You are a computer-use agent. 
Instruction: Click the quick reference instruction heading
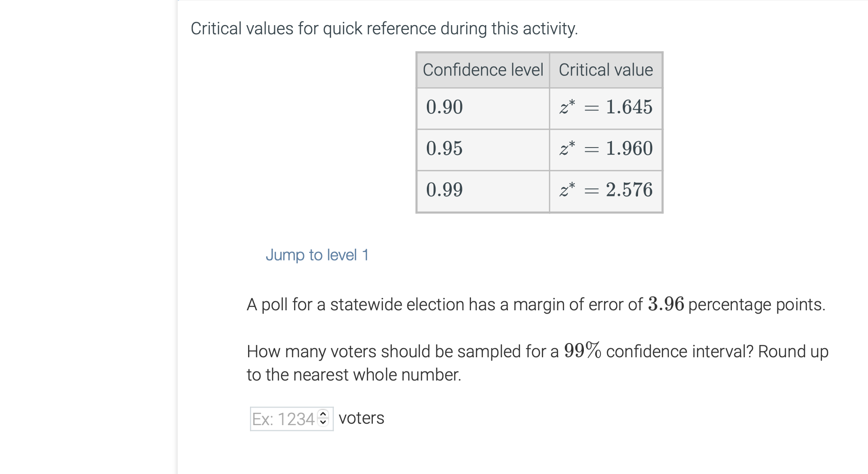pos(383,28)
